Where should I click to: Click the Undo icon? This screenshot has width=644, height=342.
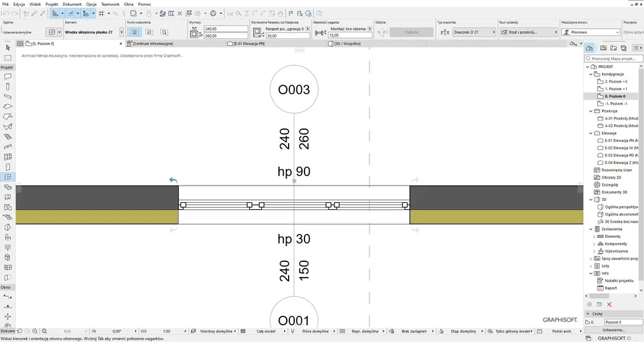[6, 13]
